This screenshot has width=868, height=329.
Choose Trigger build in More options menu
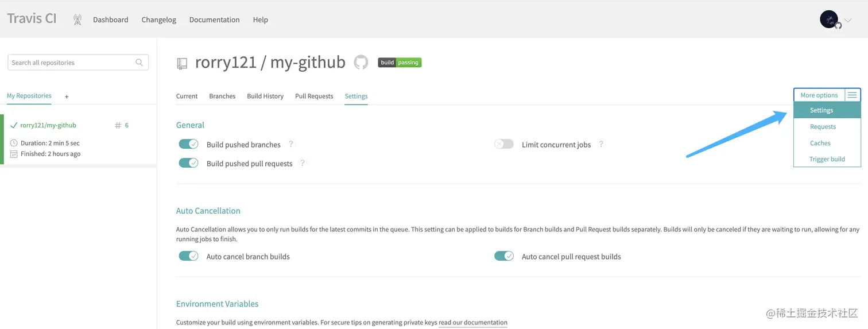[x=827, y=159]
